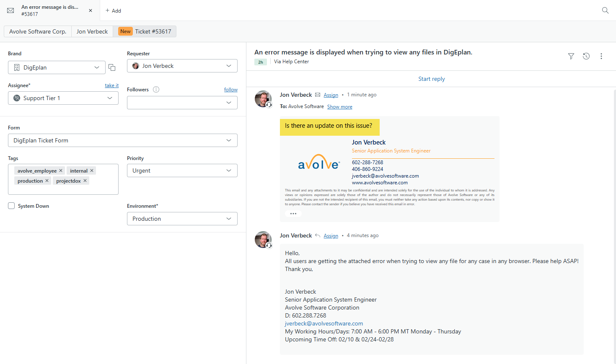The width and height of the screenshot is (616, 364).
Task: Click the www.avolvesoftware.com text in signature
Action: coord(380,183)
